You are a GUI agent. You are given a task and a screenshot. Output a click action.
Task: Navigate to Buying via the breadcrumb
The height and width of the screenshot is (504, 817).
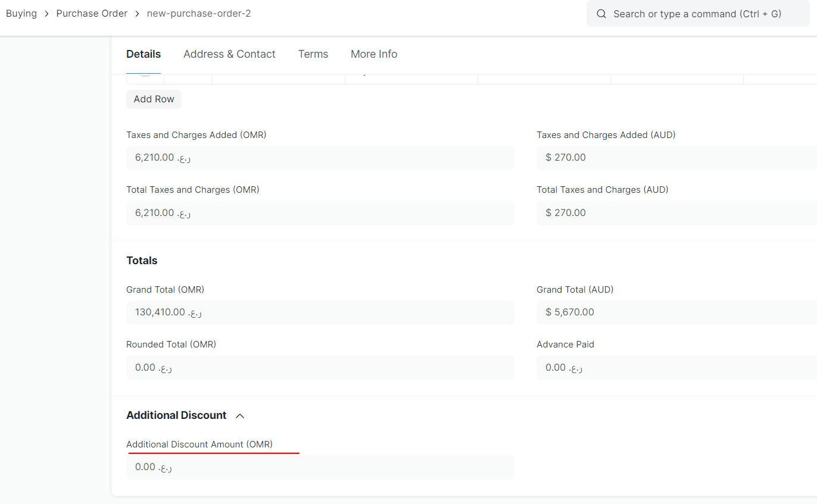[21, 13]
